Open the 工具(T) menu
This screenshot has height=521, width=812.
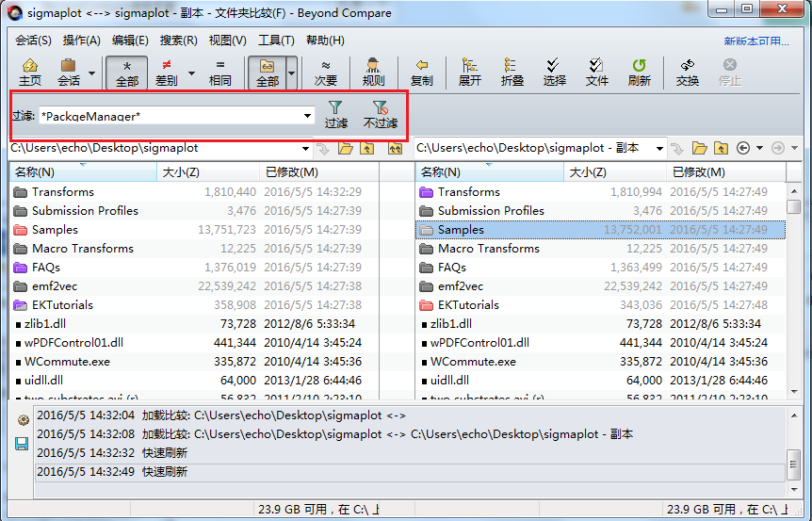(x=276, y=41)
